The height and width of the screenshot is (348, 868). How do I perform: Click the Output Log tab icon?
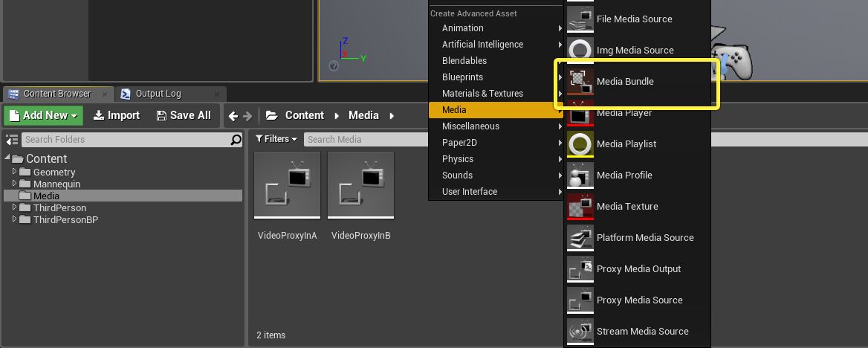click(x=126, y=94)
